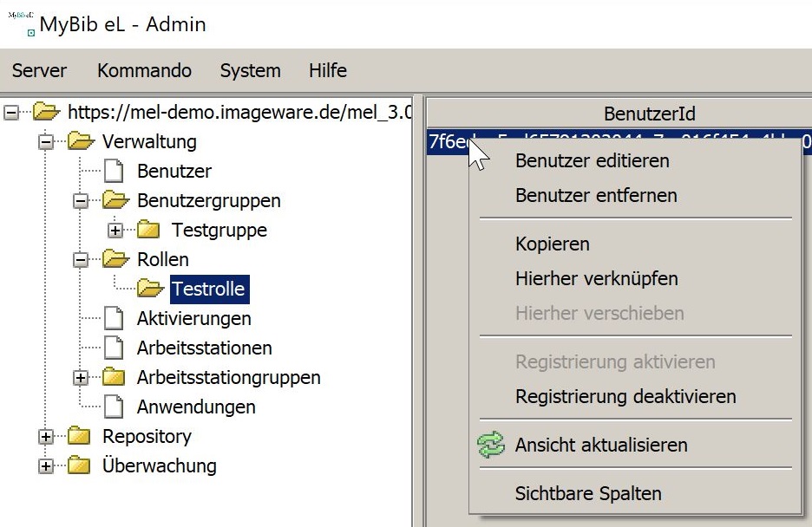Select the Aktivierungen tree label
The image size is (812, 527).
coord(193,318)
